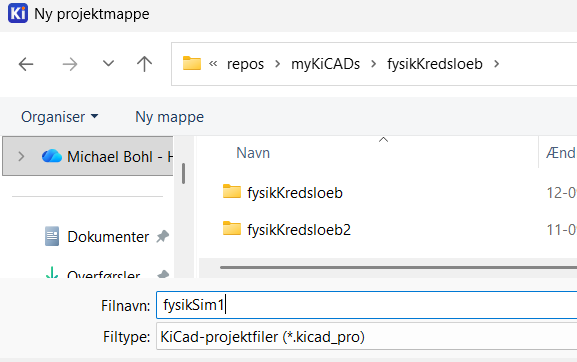Go back with the left arrow button
Viewport: 577px width, 362px height.
click(26, 64)
